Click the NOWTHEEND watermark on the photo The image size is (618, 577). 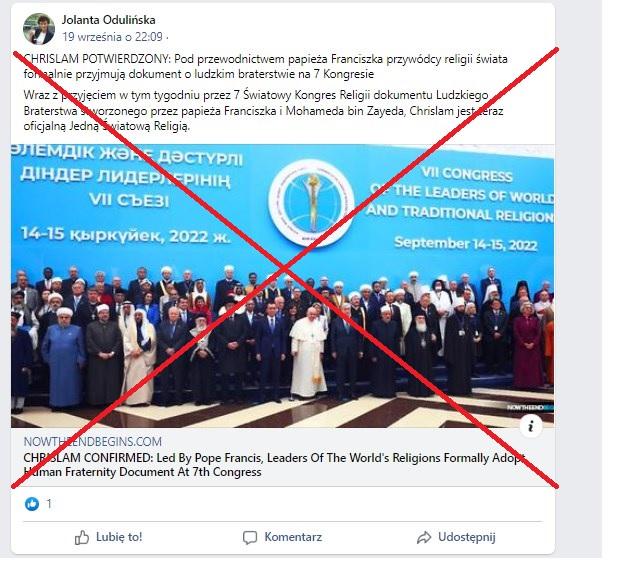tap(530, 407)
